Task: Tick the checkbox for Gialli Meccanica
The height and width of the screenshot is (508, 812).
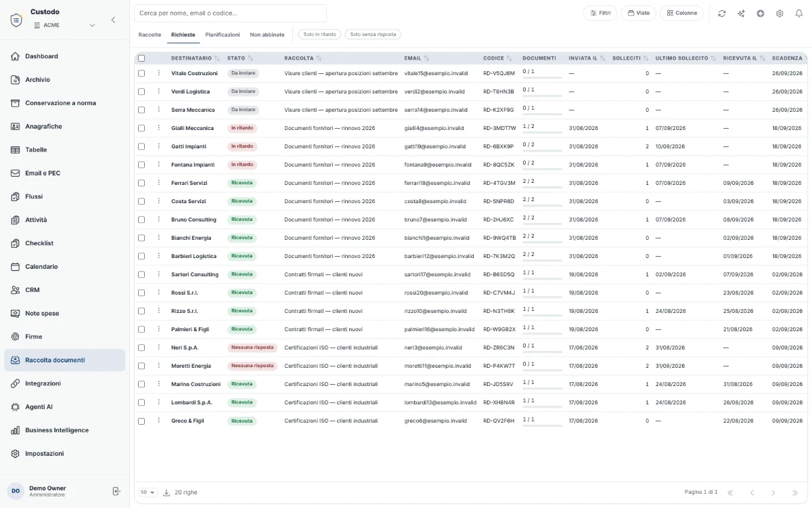Action: tap(141, 128)
